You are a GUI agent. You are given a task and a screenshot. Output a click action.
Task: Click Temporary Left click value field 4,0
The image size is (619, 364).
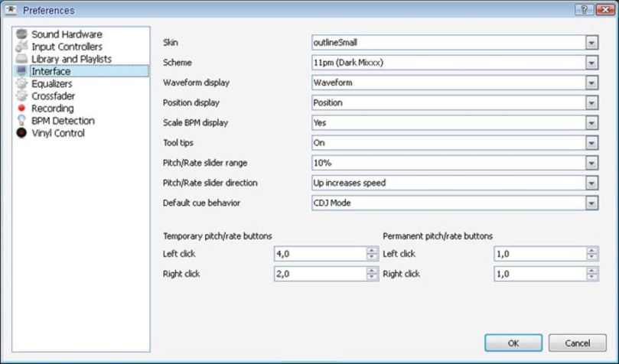pyautogui.click(x=320, y=254)
